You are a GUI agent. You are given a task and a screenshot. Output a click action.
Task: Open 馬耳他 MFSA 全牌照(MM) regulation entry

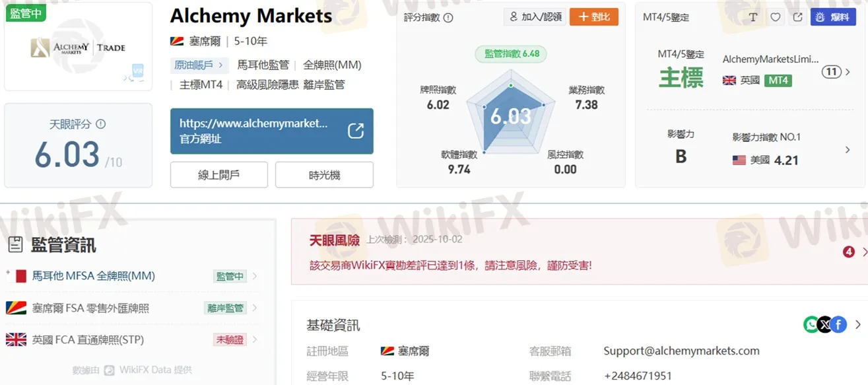132,276
